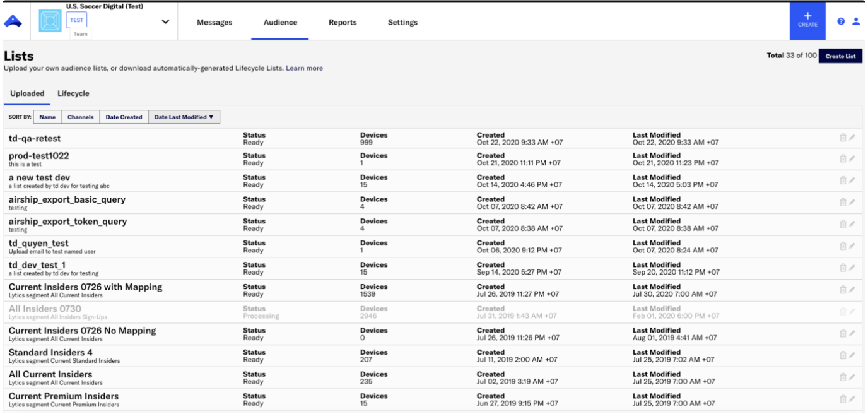Expand the project switcher dropdown chevron
The width and height of the screenshot is (868, 414).
pos(165,21)
